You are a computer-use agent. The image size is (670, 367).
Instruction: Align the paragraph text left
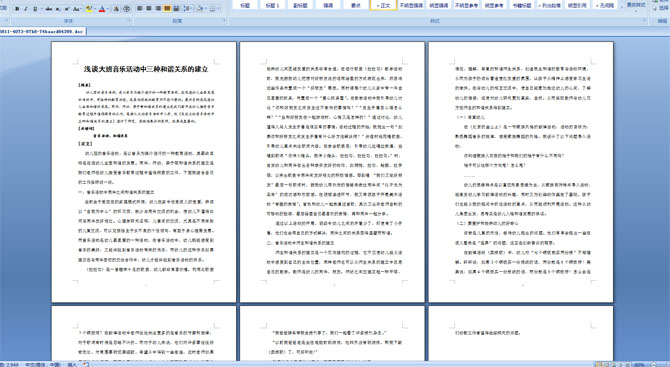[139, 9]
